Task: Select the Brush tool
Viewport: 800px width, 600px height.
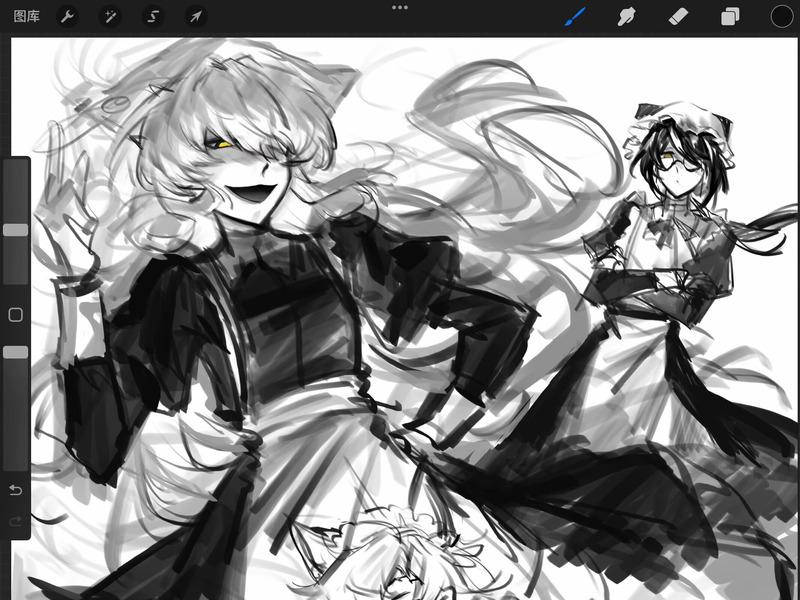Action: pos(575,17)
